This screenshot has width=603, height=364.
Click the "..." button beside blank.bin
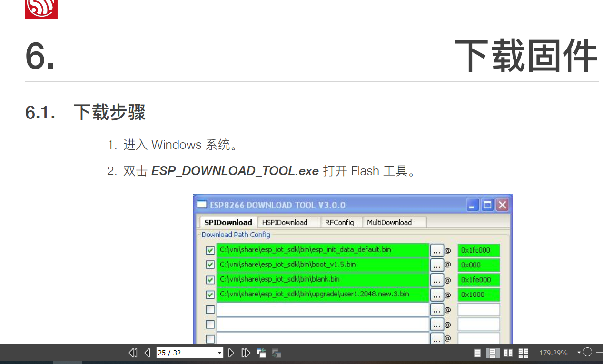[x=437, y=280]
